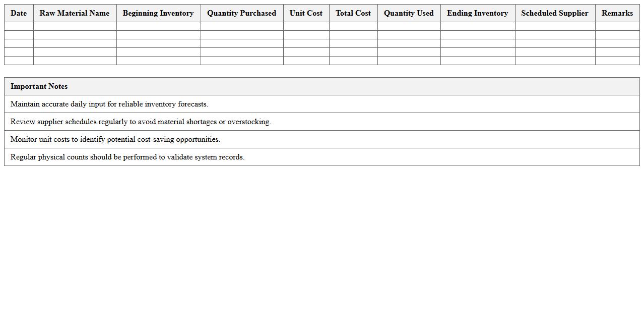Viewport: 644px width, 328px height.
Task: Select the Raw Material Name header
Action: coord(74,13)
